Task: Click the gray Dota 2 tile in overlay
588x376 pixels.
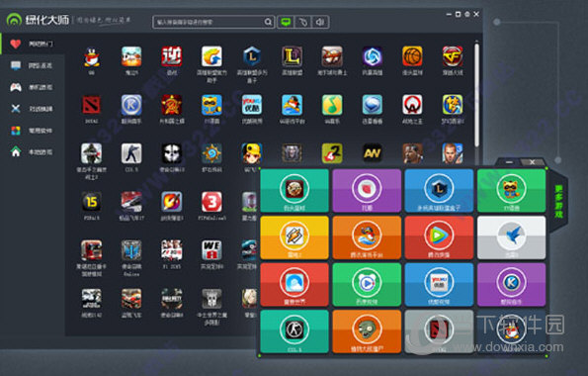Action: (439, 331)
